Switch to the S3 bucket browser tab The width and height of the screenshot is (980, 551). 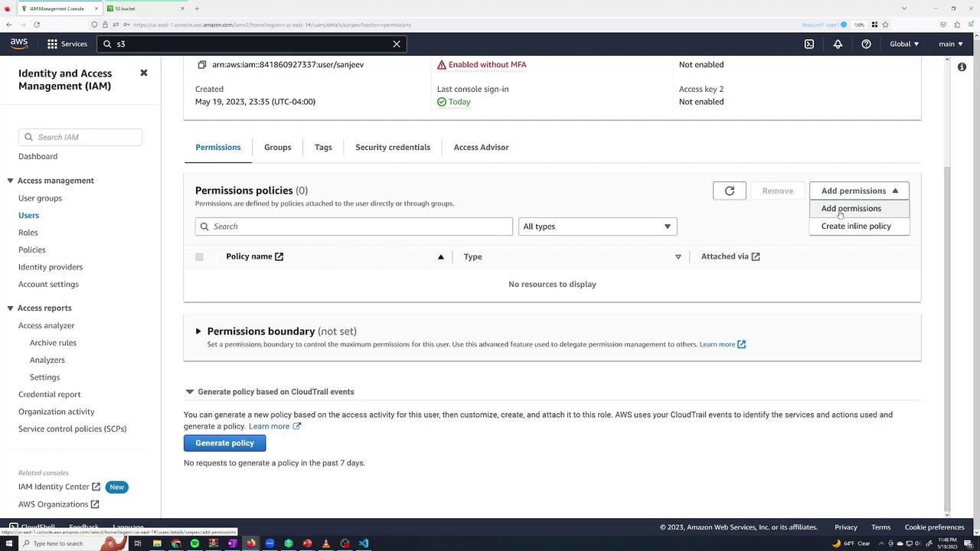point(145,8)
